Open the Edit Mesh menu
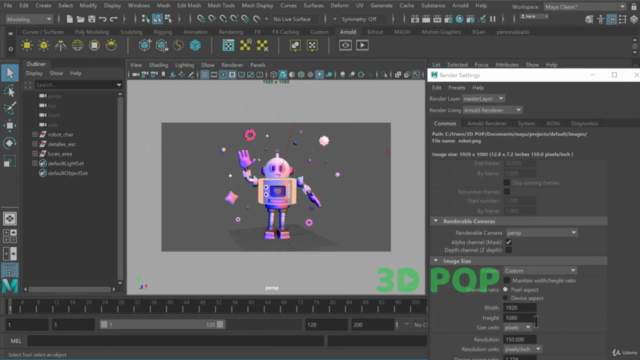 tap(189, 6)
